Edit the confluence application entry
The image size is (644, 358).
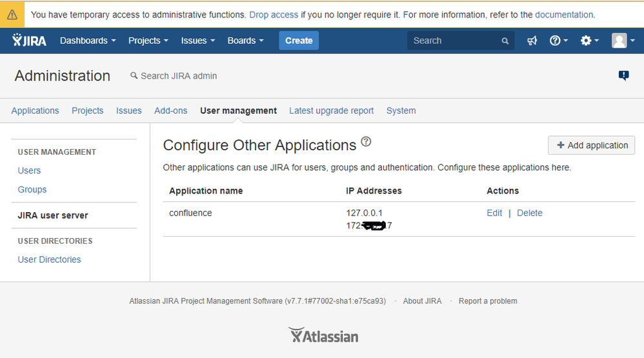click(494, 213)
